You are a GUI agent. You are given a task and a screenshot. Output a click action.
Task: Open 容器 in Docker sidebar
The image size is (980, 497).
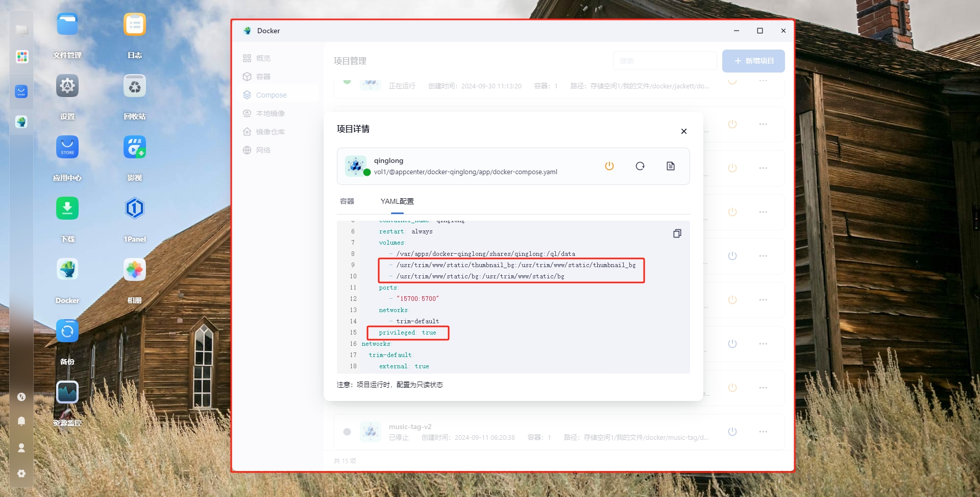(x=263, y=77)
